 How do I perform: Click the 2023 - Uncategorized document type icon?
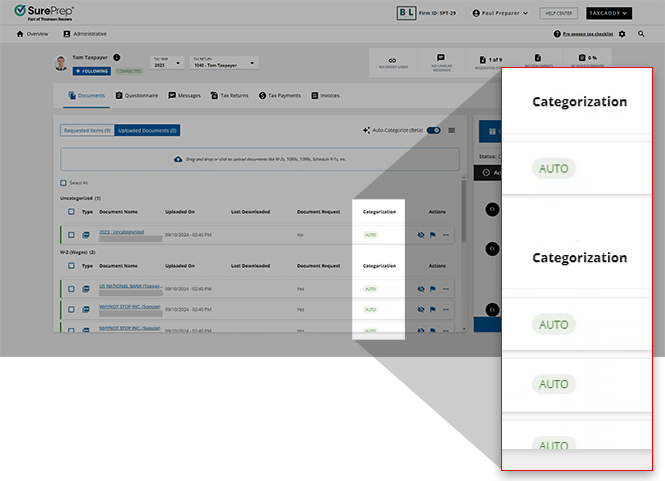[x=86, y=235]
